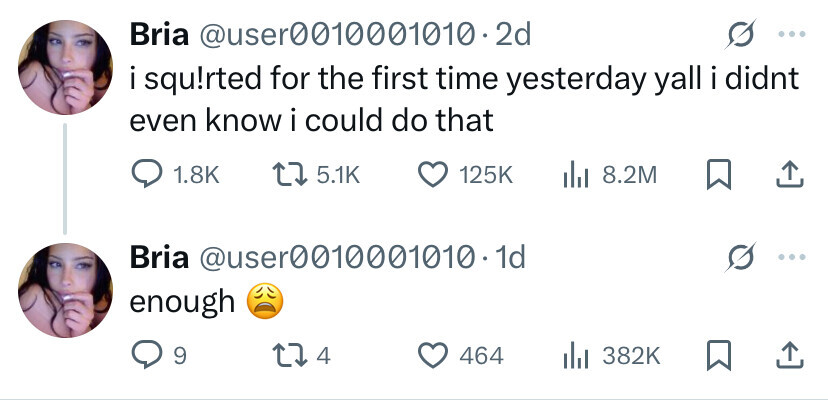The height and width of the screenshot is (403, 828).
Task: Bookmark the "enough" tweet
Action: pyautogui.click(x=718, y=354)
